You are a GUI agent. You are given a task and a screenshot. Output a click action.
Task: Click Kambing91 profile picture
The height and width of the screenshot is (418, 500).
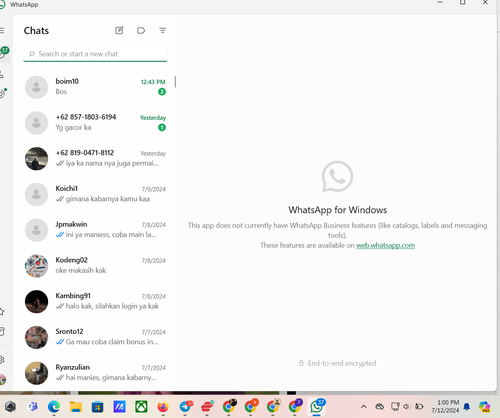(37, 301)
